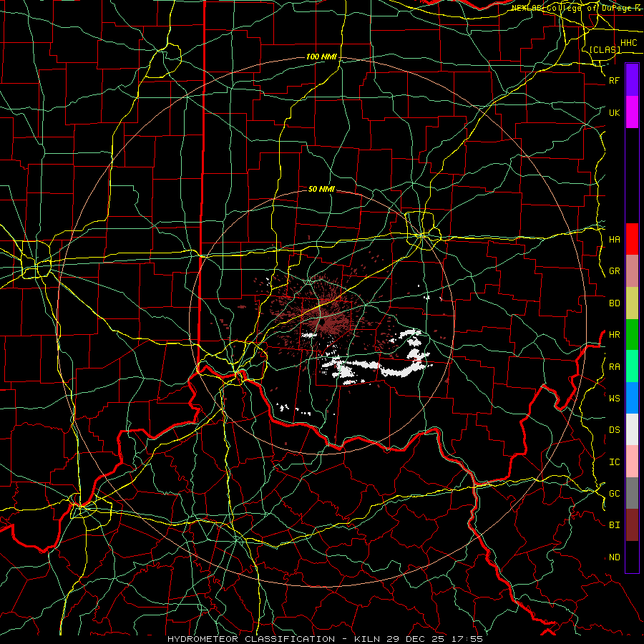This screenshot has width=644, height=644.
Task: Select the BI legend label
Action: coord(614,525)
